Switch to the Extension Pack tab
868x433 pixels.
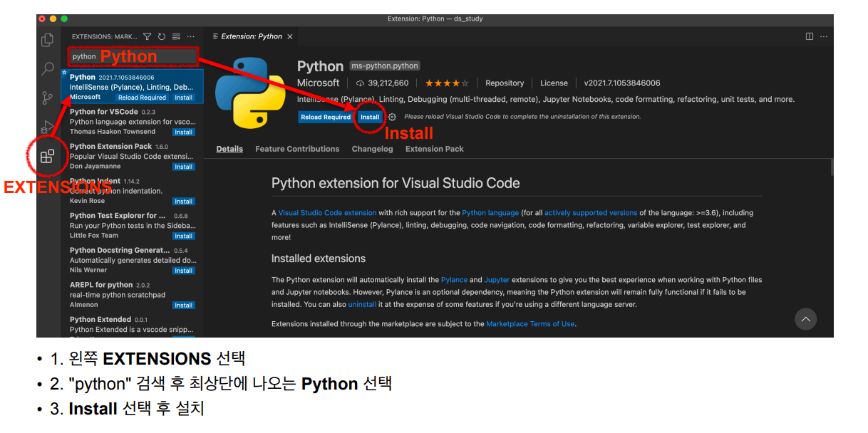click(434, 149)
